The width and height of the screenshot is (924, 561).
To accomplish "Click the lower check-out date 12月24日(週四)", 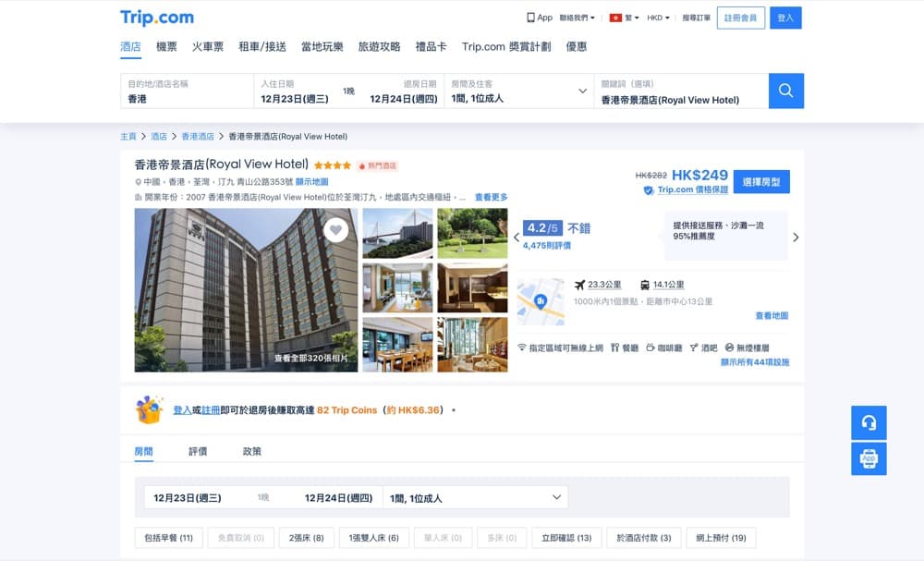I will click(x=338, y=498).
